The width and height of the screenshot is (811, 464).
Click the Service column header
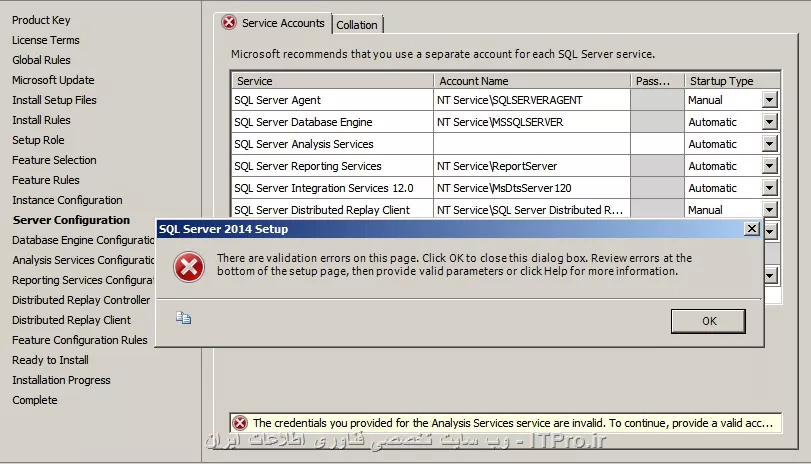click(x=333, y=81)
